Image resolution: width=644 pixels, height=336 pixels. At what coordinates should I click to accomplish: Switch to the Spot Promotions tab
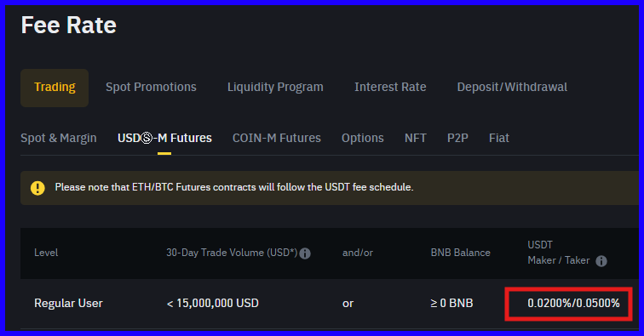(x=151, y=87)
